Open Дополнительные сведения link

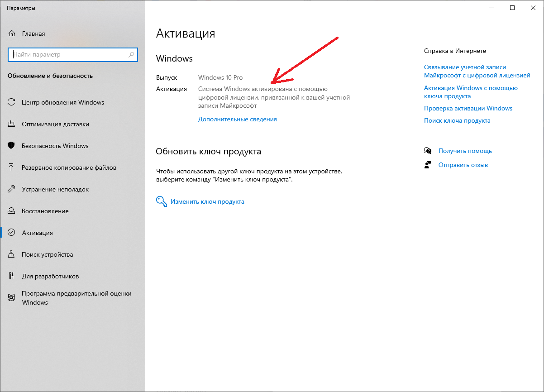click(x=237, y=120)
